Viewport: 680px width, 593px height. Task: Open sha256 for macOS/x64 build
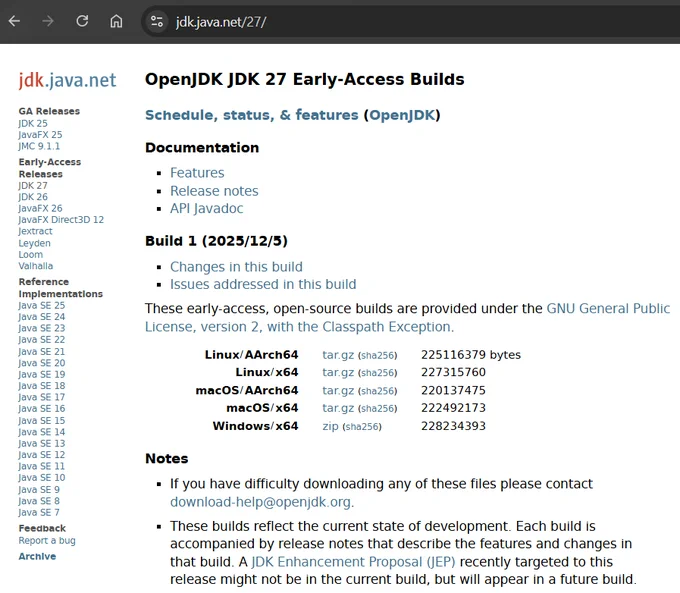coord(378,409)
